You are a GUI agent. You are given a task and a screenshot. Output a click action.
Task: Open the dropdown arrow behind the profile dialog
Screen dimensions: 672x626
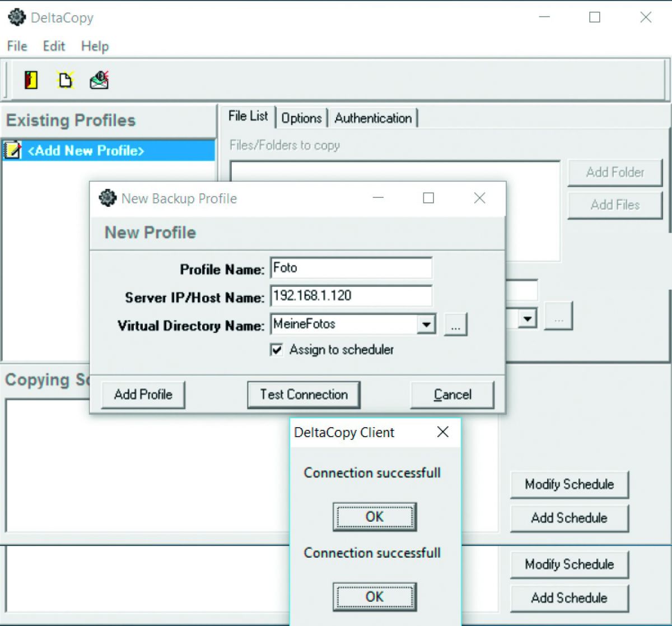click(x=526, y=319)
